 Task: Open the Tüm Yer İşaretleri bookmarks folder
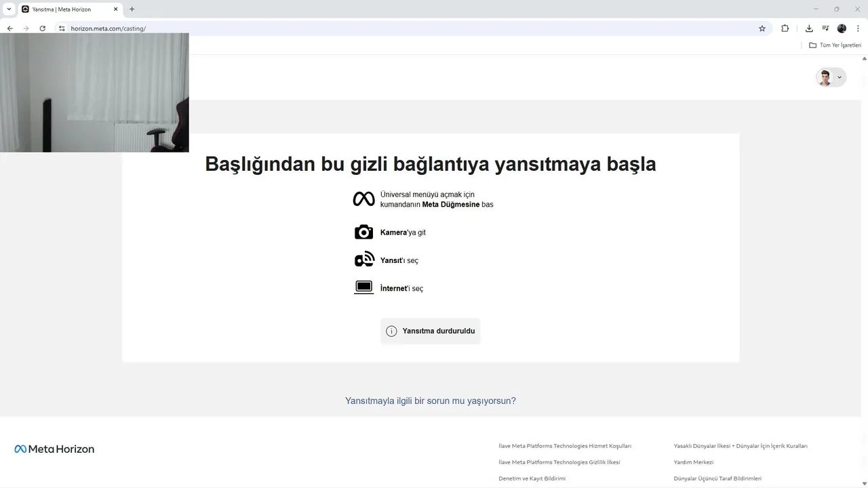click(835, 45)
